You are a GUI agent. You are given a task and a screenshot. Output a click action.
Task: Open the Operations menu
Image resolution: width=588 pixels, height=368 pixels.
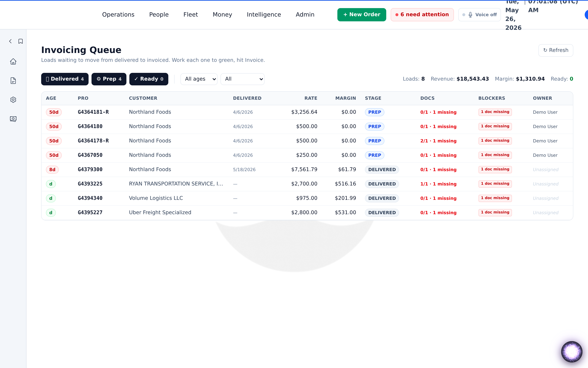pyautogui.click(x=118, y=15)
